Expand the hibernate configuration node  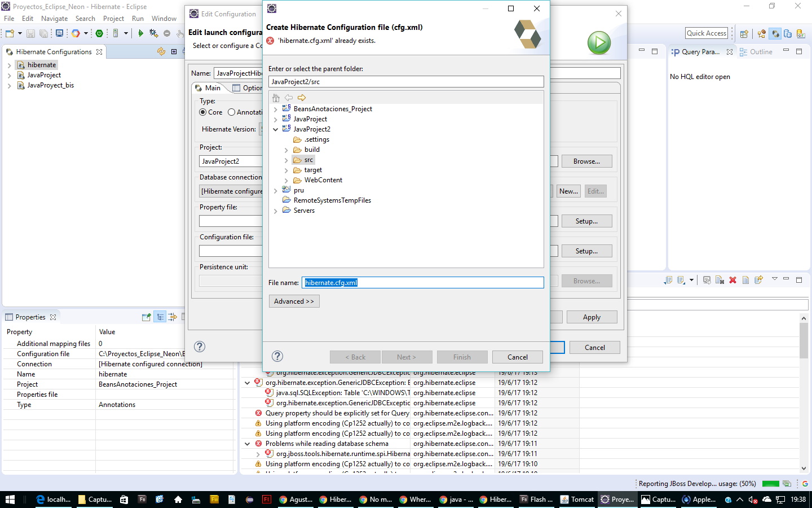[x=9, y=65]
